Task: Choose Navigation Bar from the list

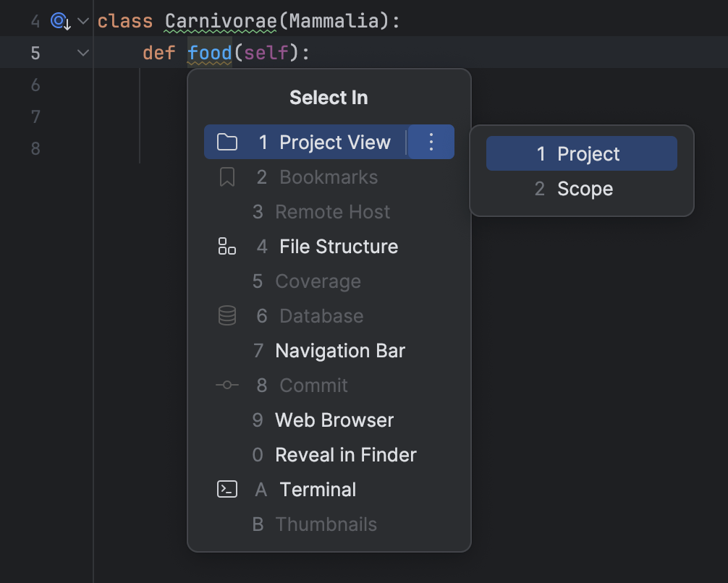Action: pyautogui.click(x=339, y=350)
